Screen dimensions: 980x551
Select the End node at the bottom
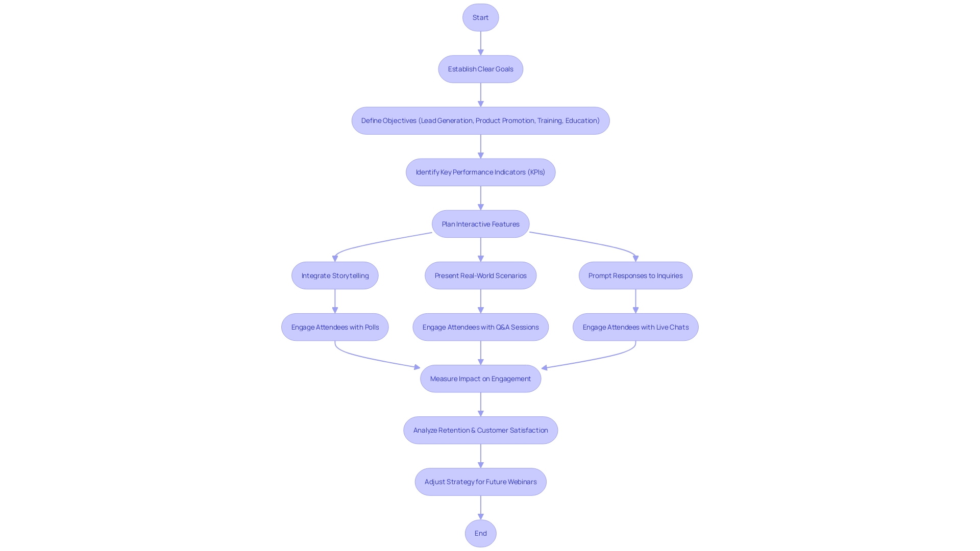tap(481, 533)
